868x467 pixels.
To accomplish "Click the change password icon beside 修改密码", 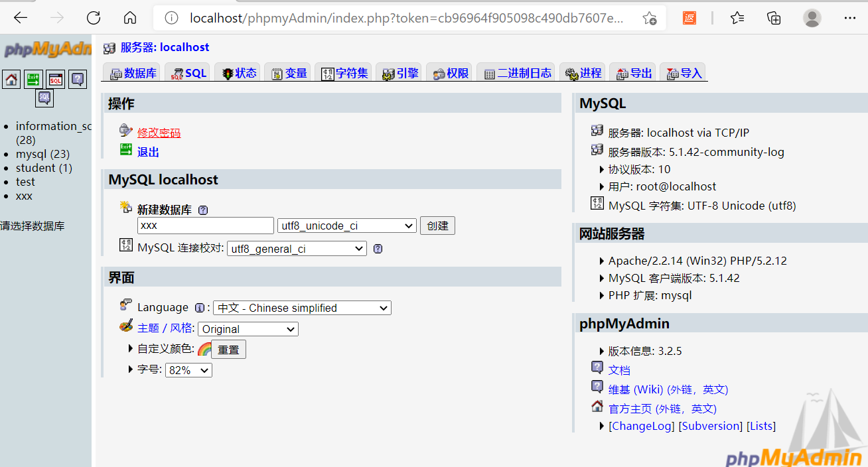I will (x=126, y=131).
